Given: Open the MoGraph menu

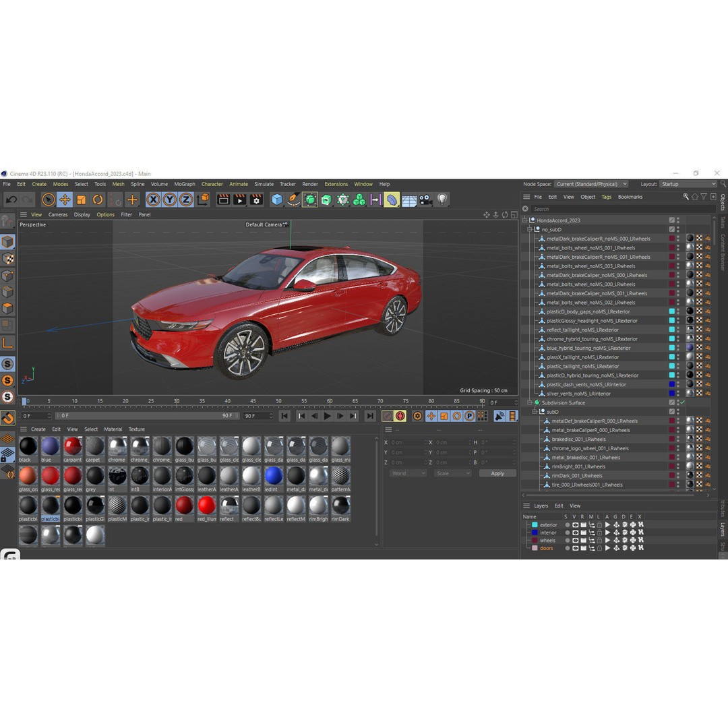Looking at the screenshot, I should click(183, 183).
